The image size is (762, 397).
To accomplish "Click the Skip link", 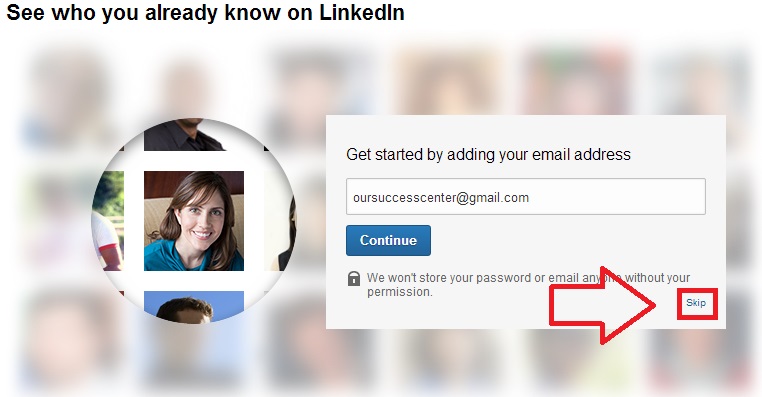I will tap(696, 303).
